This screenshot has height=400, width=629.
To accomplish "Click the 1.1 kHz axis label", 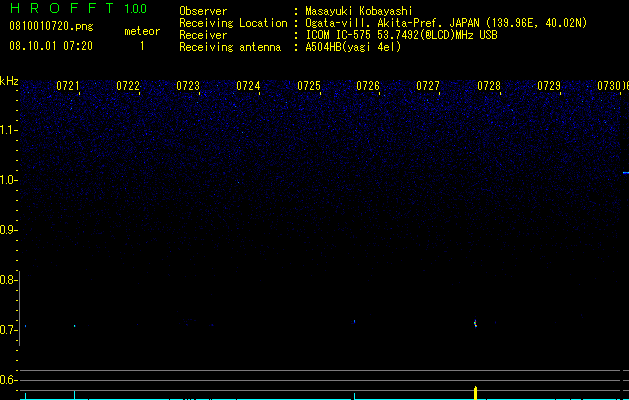I will [8, 130].
